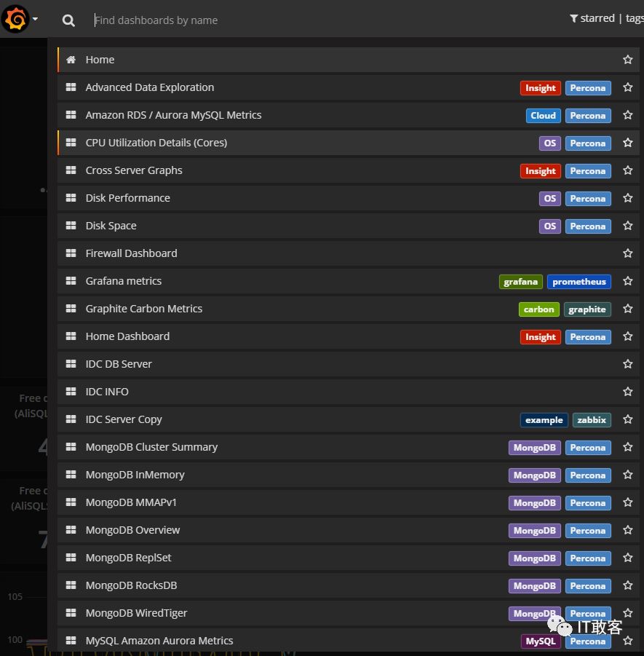This screenshot has height=656, width=644.
Task: Open the IDC Server Copy dashboard
Action: pyautogui.click(x=124, y=419)
